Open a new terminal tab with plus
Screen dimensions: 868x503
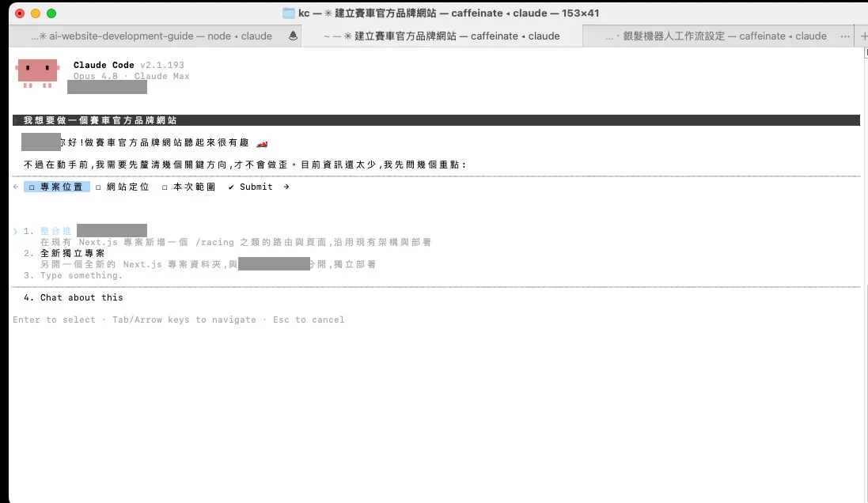tap(863, 36)
